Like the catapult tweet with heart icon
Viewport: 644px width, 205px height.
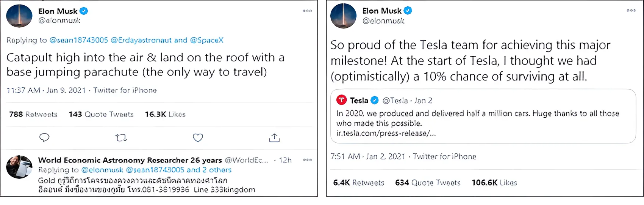[x=198, y=137]
